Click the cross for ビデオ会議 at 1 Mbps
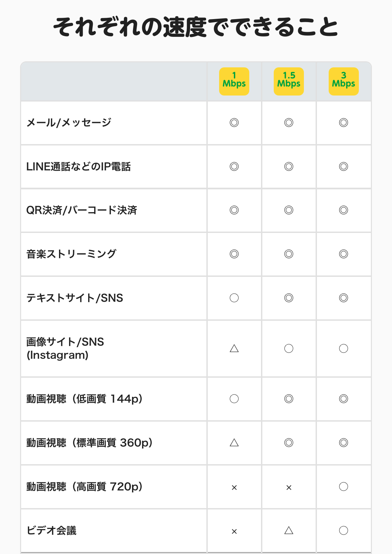 [x=234, y=532]
